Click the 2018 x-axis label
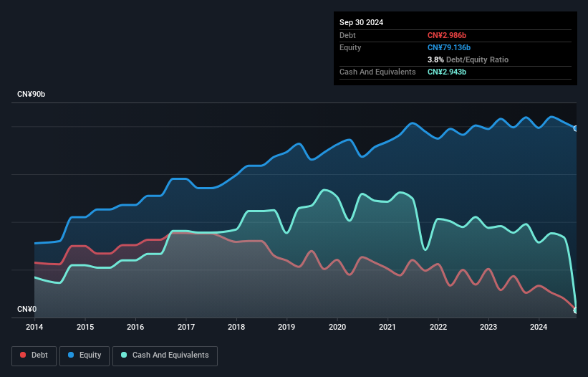Image resolution: width=588 pixels, height=377 pixels. click(236, 327)
